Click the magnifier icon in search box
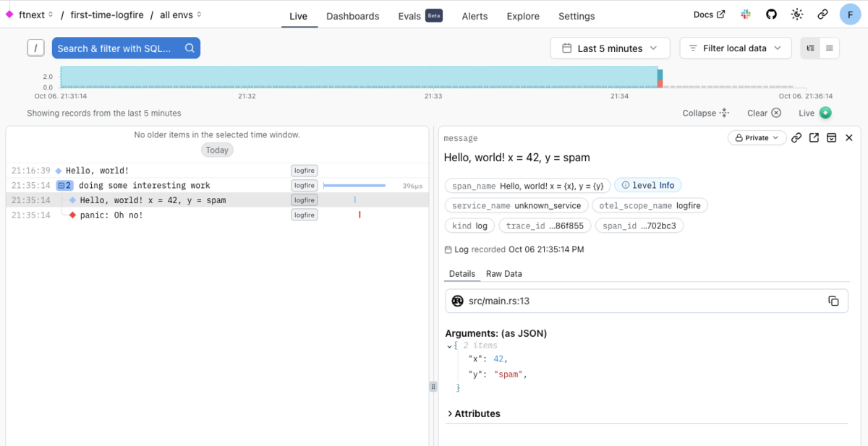Viewport: 868px width, 446px height. [x=190, y=48]
